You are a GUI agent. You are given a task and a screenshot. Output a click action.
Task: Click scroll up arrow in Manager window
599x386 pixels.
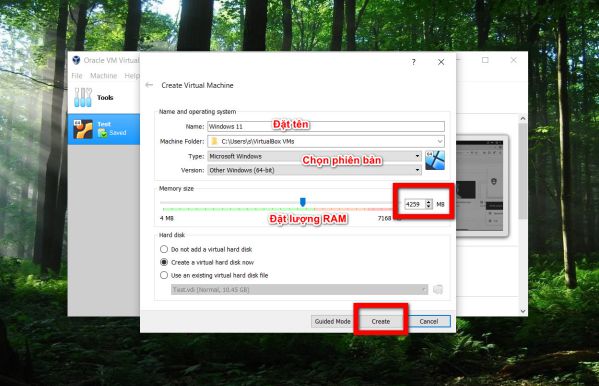pyautogui.click(x=523, y=118)
